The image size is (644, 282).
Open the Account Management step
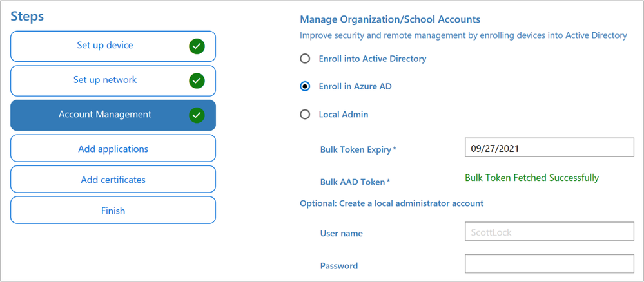113,115
